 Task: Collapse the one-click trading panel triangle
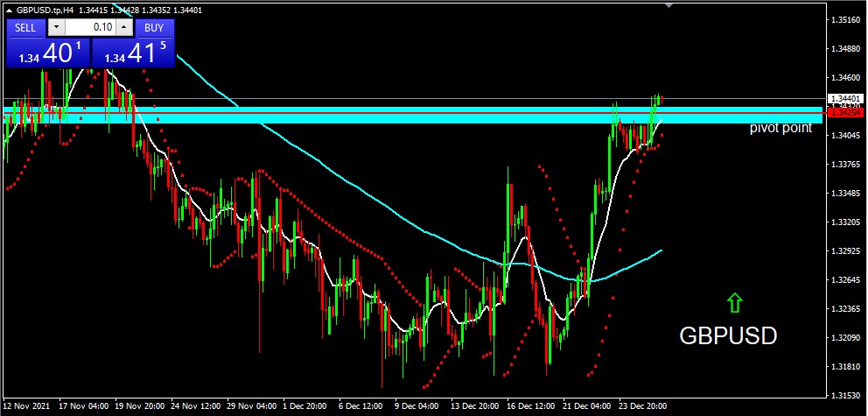9,10
